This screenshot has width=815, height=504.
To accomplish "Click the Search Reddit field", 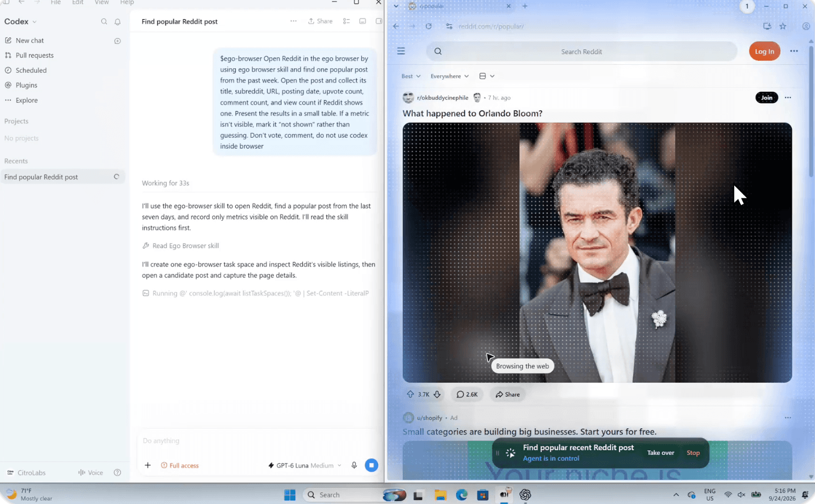I will [581, 51].
